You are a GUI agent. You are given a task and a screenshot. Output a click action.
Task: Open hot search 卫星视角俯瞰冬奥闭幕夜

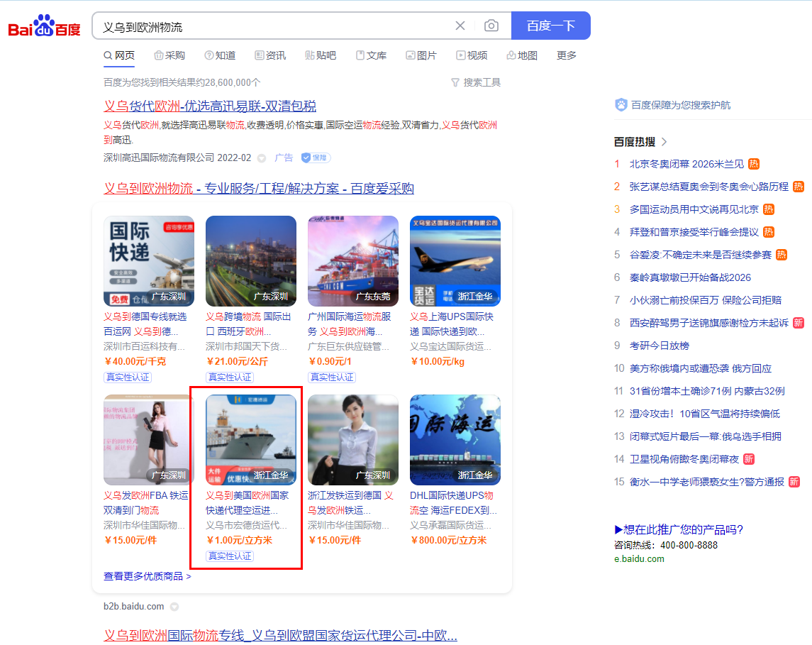[x=684, y=459]
